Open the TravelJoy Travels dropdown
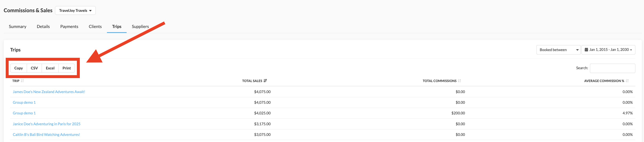This screenshot has width=644, height=142. tap(75, 10)
